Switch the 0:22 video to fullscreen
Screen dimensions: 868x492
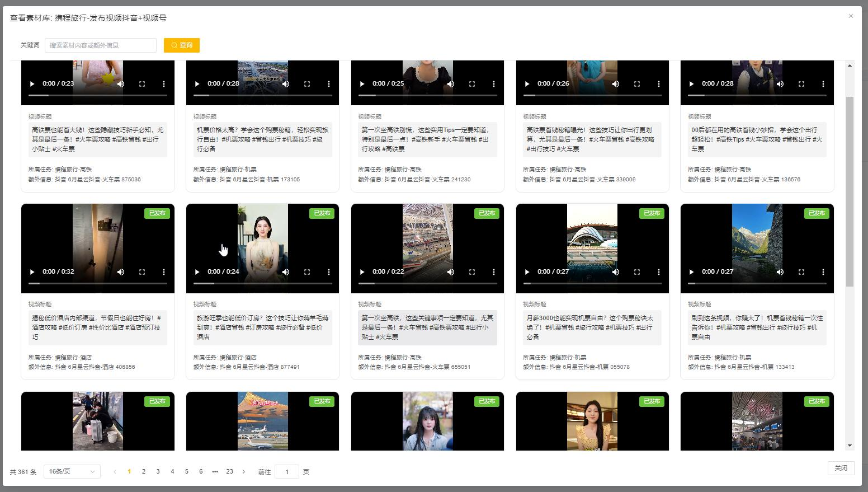tap(472, 272)
